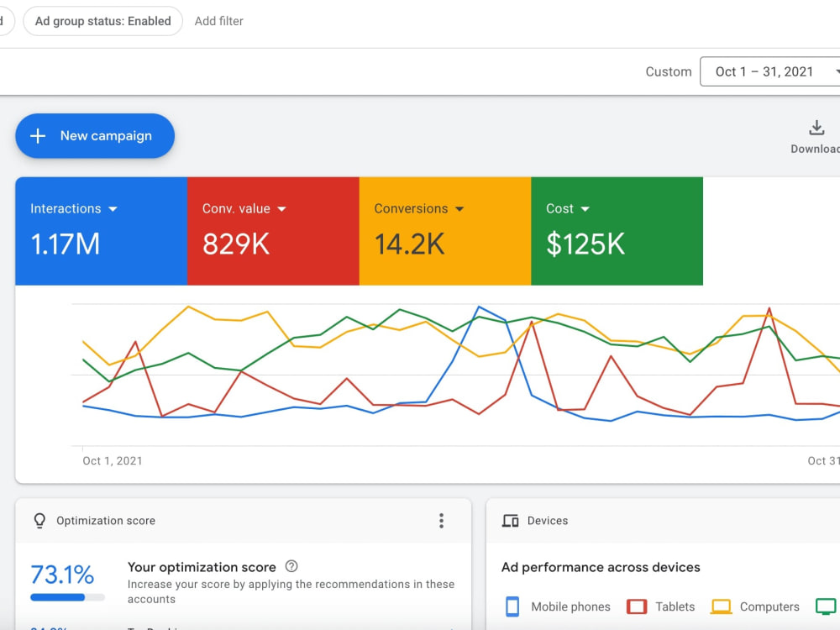
Task: Open the Optimization score three-dot menu
Action: [442, 521]
